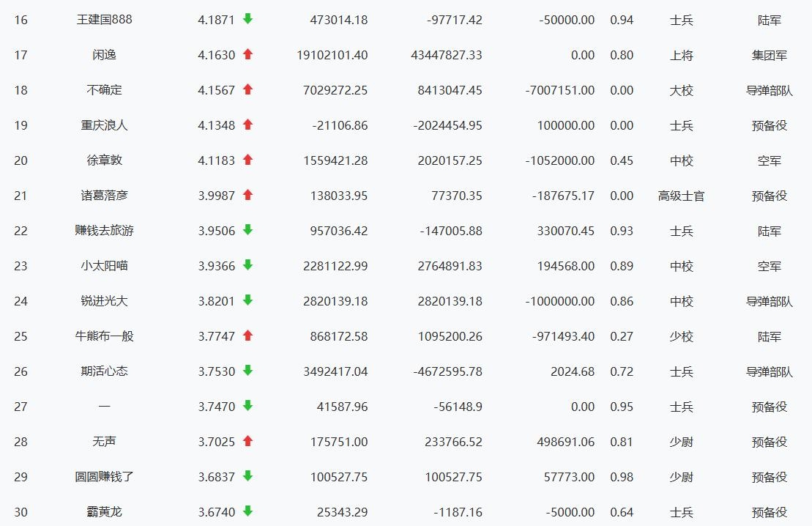Click the username 小太阳喵
Image resolution: width=812 pixels, height=526 pixels.
[x=104, y=266]
